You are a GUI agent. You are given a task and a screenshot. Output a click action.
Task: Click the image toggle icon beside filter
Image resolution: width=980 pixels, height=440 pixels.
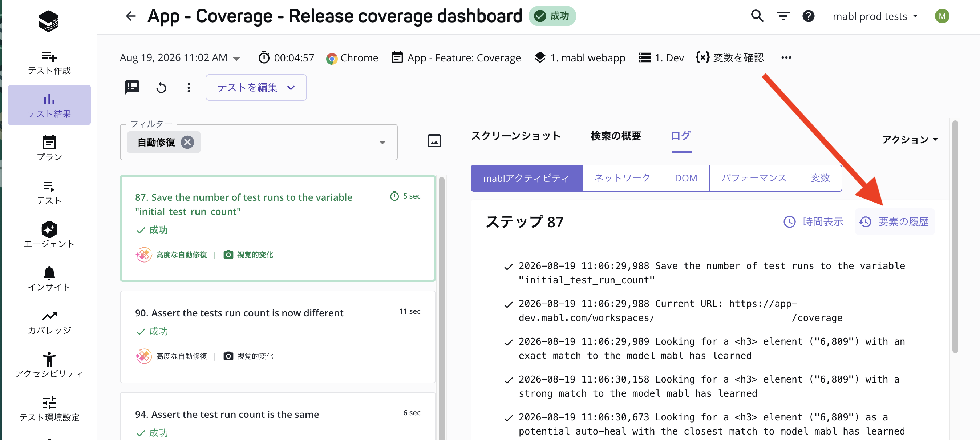[434, 141]
